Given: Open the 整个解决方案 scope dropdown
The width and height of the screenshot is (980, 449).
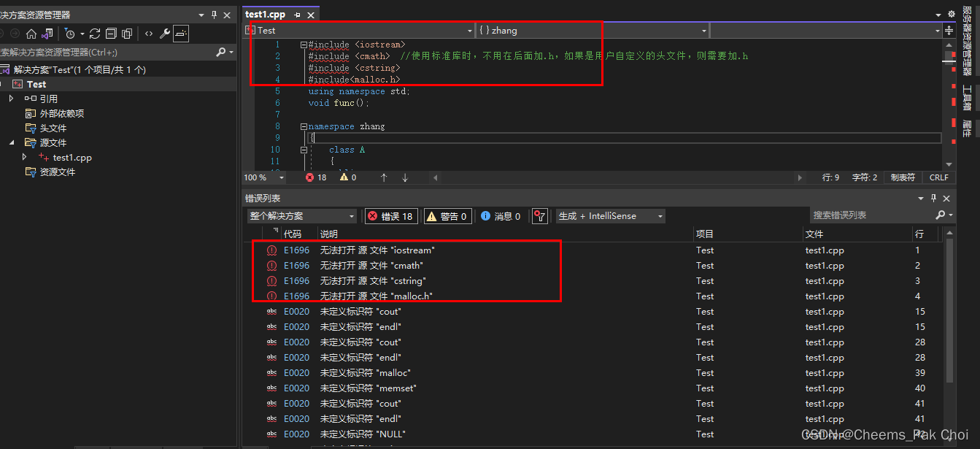Looking at the screenshot, I should pos(301,216).
